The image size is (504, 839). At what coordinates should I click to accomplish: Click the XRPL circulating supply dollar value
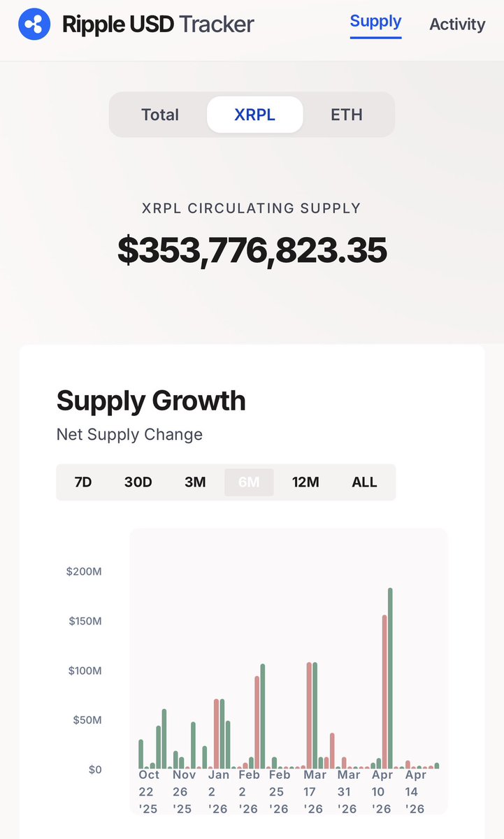point(252,250)
